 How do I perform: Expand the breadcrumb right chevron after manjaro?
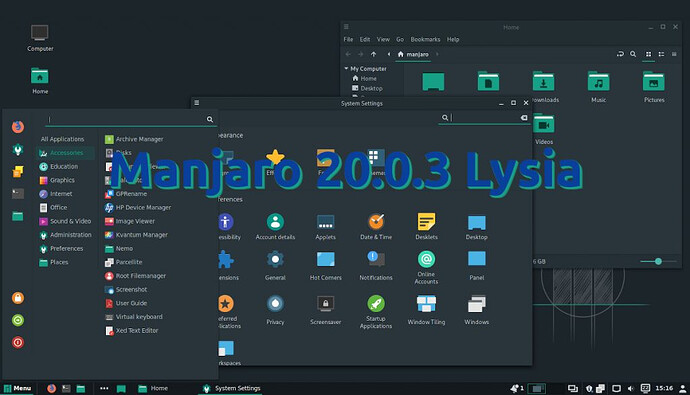tap(437, 54)
